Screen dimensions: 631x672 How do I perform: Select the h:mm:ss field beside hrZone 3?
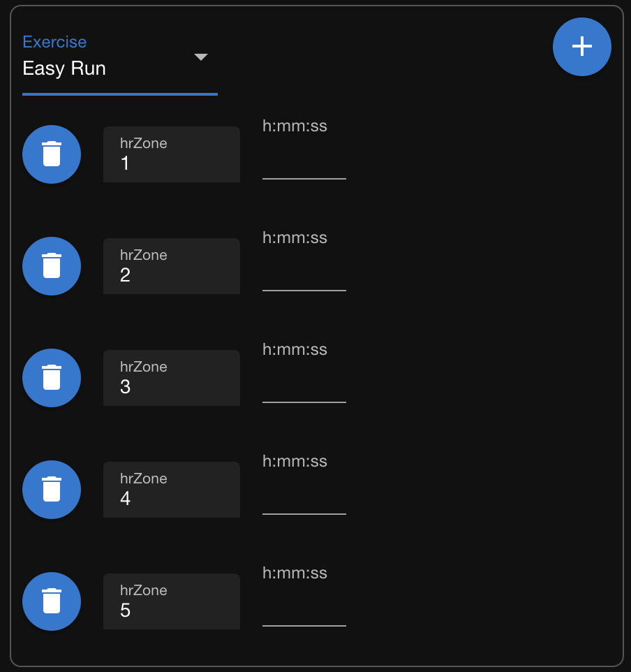(x=304, y=388)
